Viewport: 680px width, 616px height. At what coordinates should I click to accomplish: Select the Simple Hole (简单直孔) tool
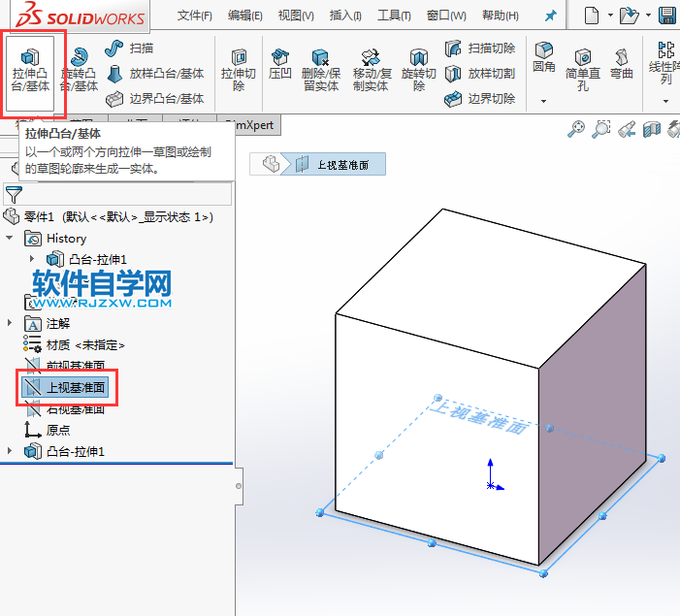pyautogui.click(x=583, y=70)
